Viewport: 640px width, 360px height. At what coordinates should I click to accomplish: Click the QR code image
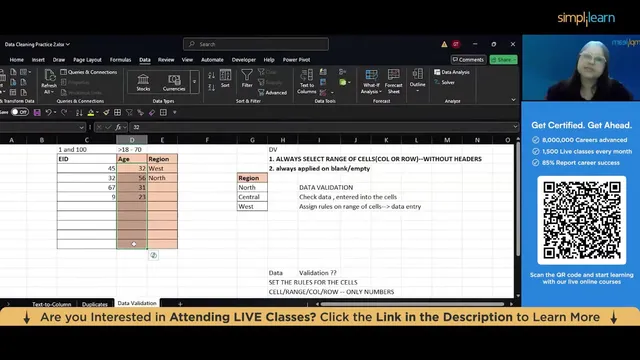point(582,220)
